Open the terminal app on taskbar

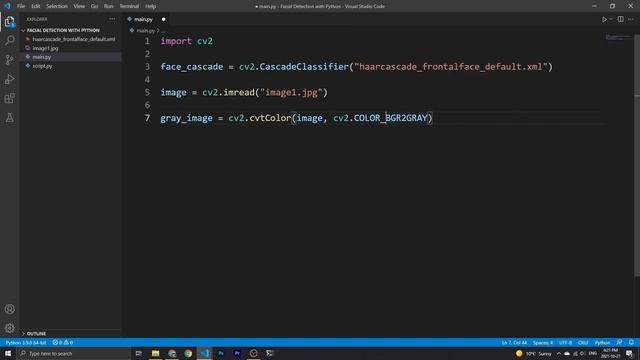pyautogui.click(x=269, y=353)
